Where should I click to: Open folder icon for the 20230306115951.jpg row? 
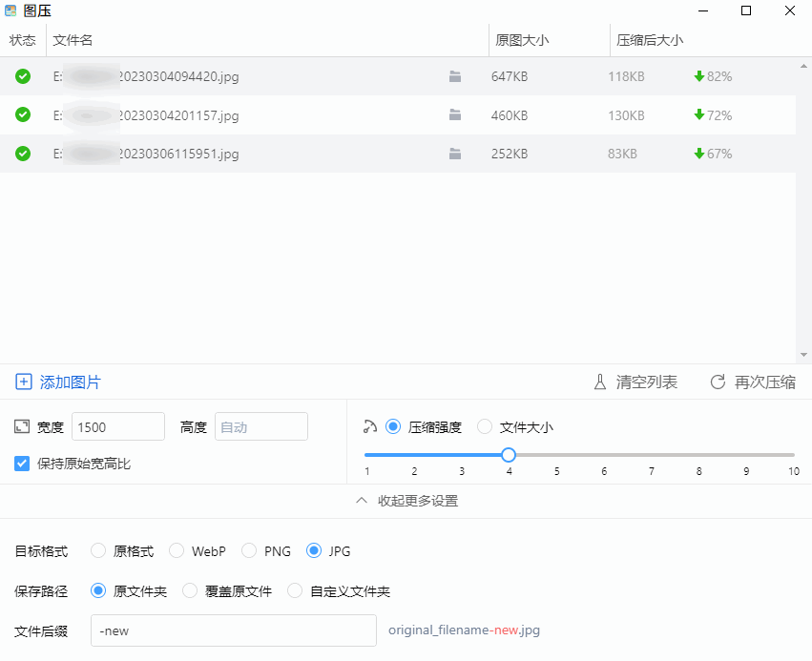[x=455, y=154]
